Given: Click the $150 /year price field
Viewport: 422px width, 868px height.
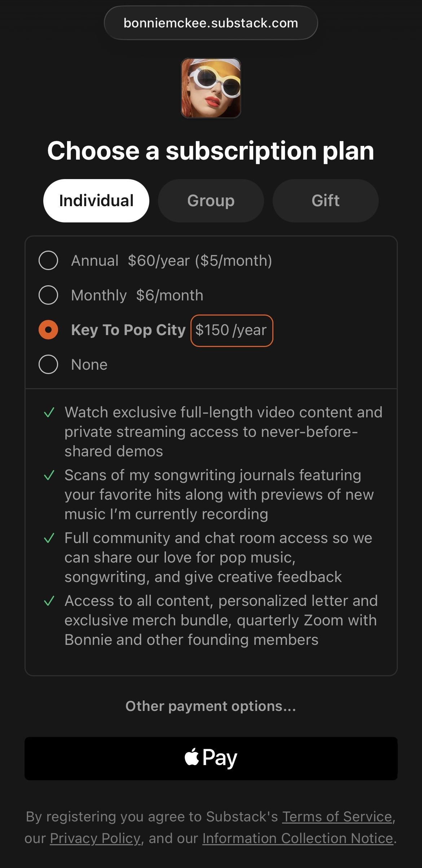Looking at the screenshot, I should click(x=232, y=330).
